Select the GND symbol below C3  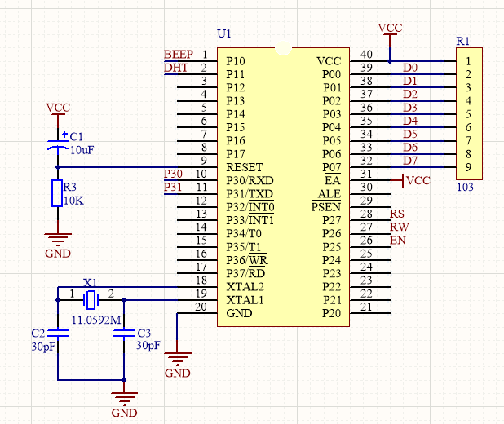coord(125,405)
